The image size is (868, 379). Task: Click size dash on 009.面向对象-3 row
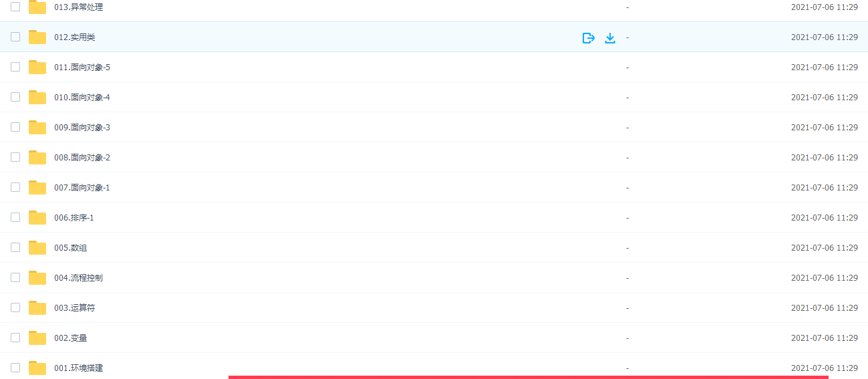tap(627, 128)
